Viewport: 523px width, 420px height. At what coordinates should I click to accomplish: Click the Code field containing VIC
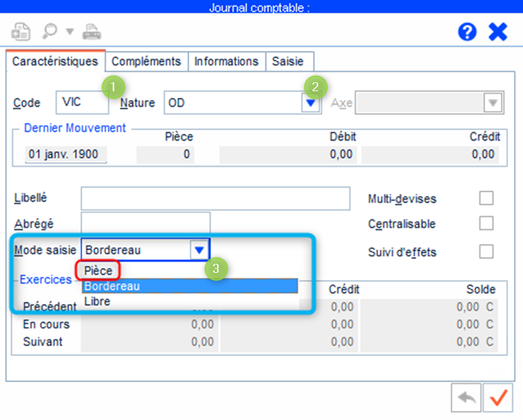[x=81, y=103]
